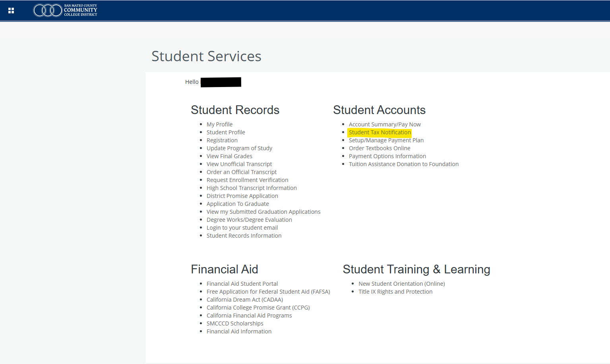The image size is (610, 364).
Task: Open Account Summary/Pay Now
Action: (385, 124)
